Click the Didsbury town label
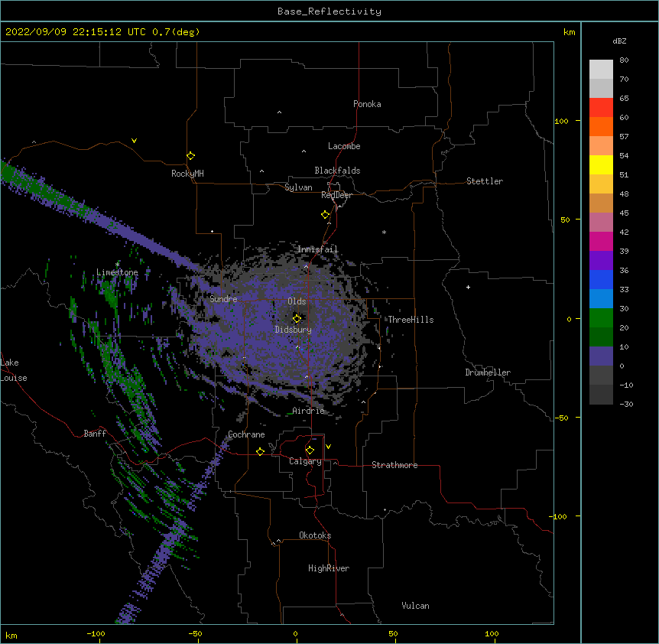The height and width of the screenshot is (644, 659). (x=293, y=330)
